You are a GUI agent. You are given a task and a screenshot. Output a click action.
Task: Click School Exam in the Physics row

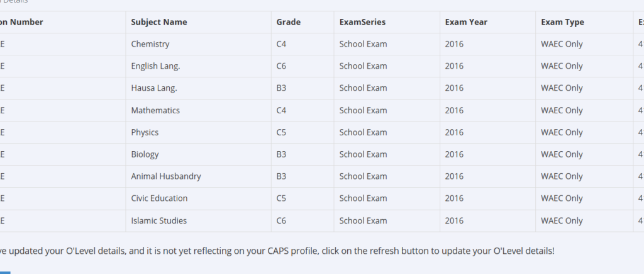363,132
